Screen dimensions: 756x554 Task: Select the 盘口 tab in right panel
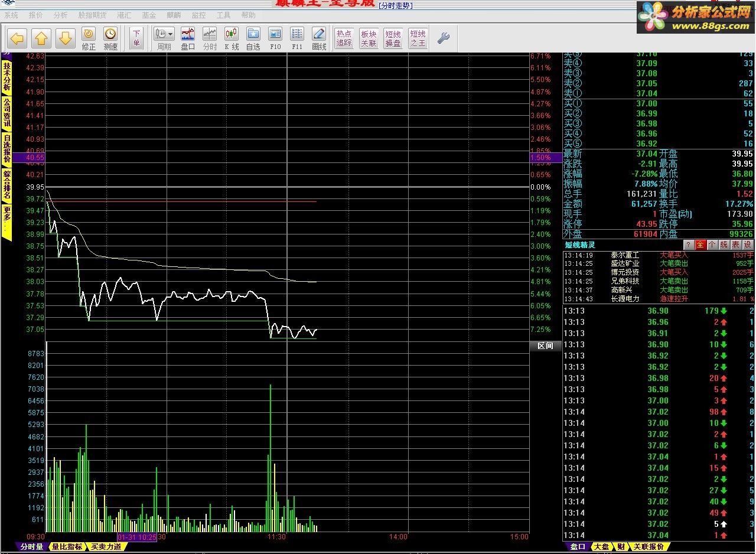click(x=578, y=547)
